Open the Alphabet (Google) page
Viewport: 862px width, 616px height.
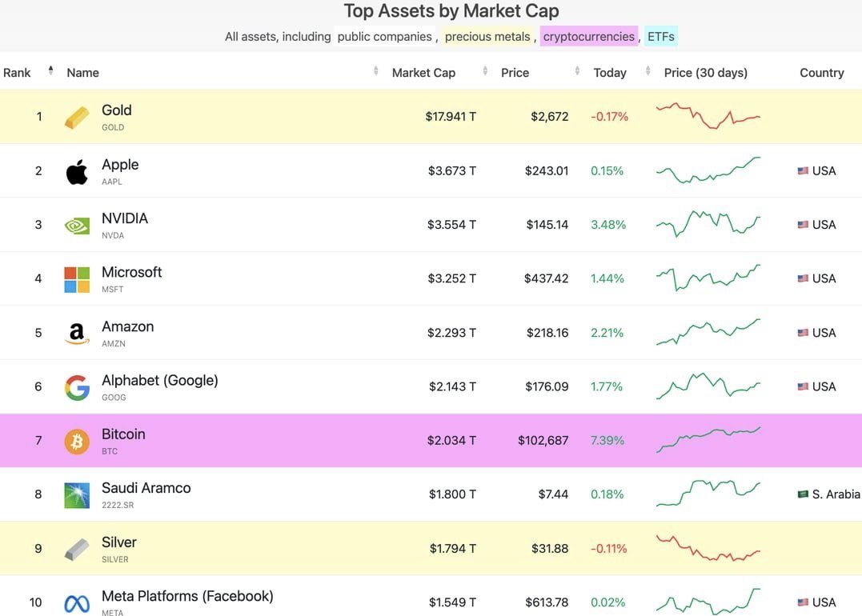(x=160, y=380)
